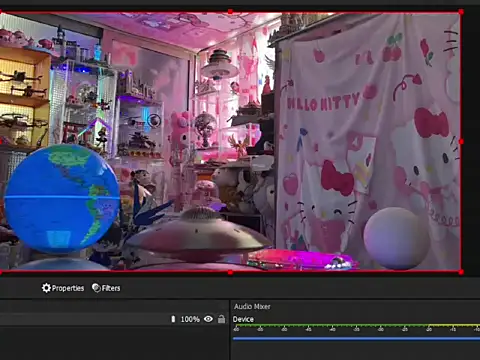
Task: Click the bottom-right red corner handle
Action: [461, 272]
